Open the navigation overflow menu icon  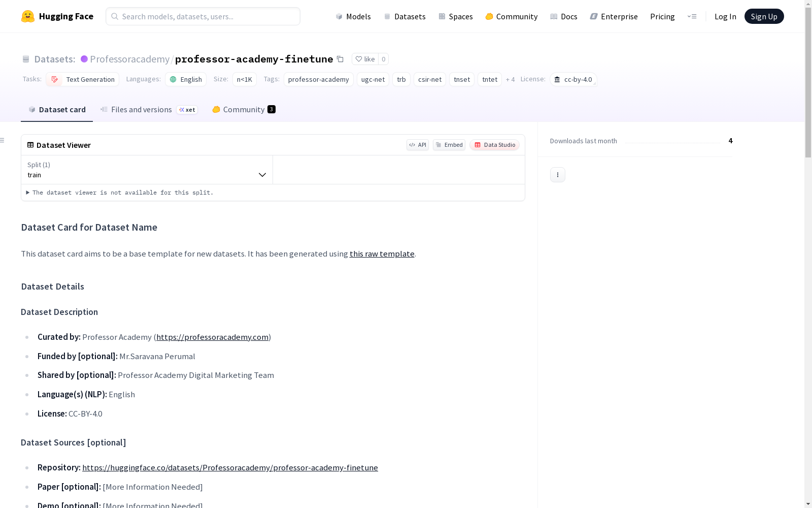click(x=692, y=16)
